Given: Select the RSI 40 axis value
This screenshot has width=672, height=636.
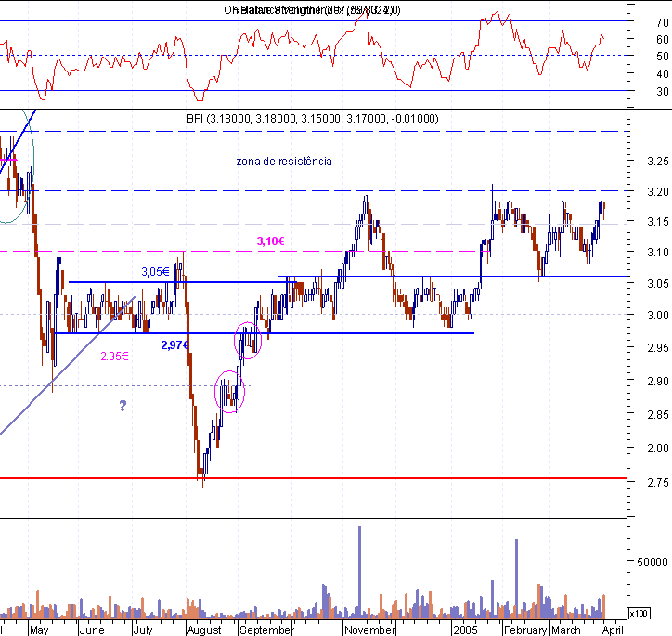Looking at the screenshot, I should tap(662, 73).
